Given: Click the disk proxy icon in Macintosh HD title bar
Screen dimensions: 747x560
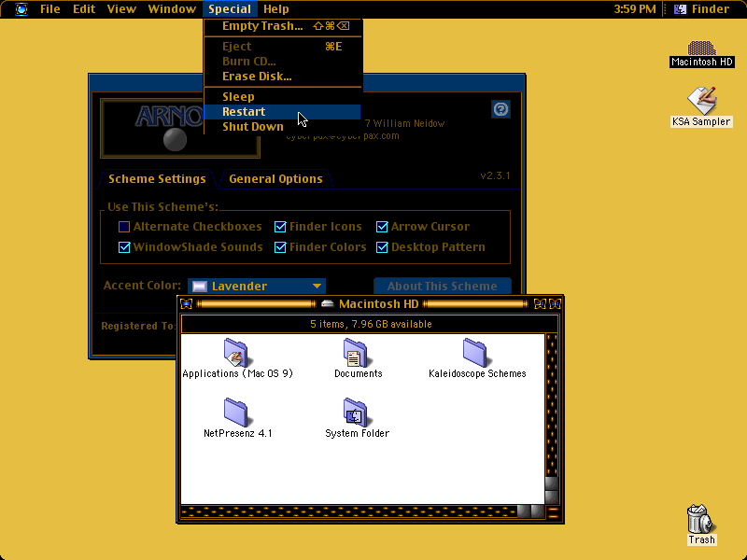Looking at the screenshot, I should (328, 304).
